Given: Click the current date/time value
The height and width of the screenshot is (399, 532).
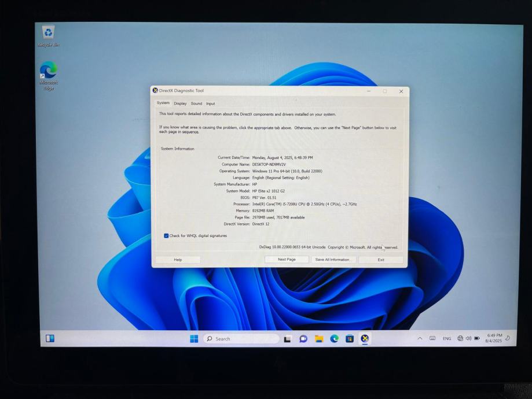Looking at the screenshot, I should 282,158.
